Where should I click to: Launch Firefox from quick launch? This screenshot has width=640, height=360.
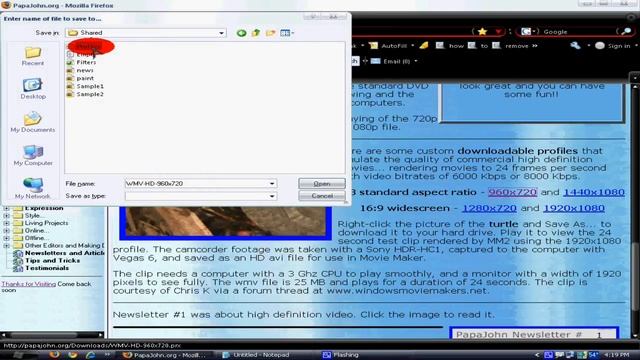[54, 355]
